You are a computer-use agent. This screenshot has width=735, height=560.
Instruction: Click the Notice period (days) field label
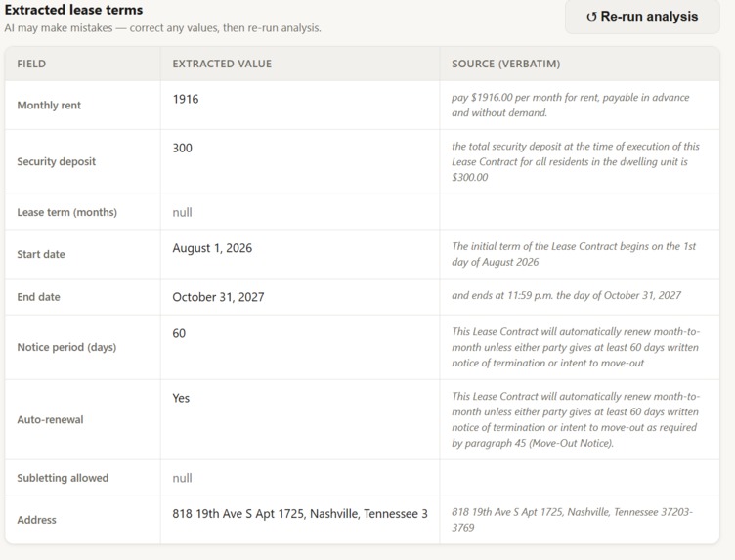pos(66,347)
